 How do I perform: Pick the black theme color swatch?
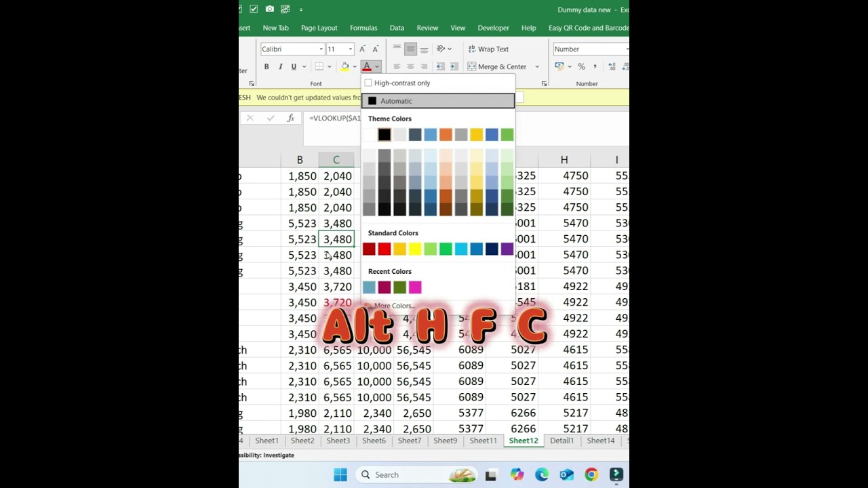[384, 135]
